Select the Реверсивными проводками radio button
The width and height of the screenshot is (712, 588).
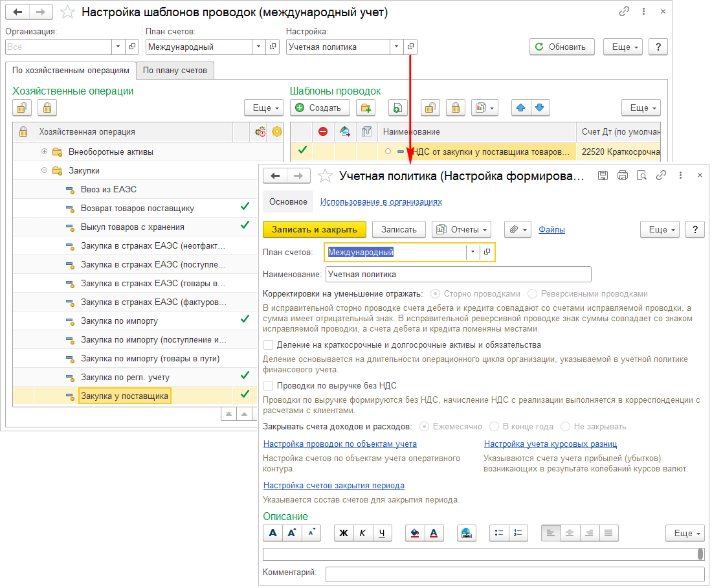click(533, 293)
